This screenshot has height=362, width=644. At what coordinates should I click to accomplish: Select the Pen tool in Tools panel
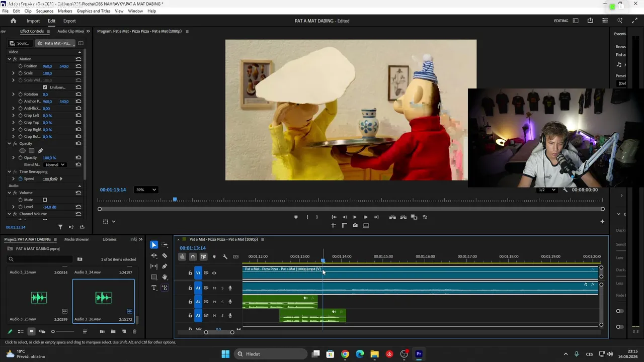coord(165,266)
